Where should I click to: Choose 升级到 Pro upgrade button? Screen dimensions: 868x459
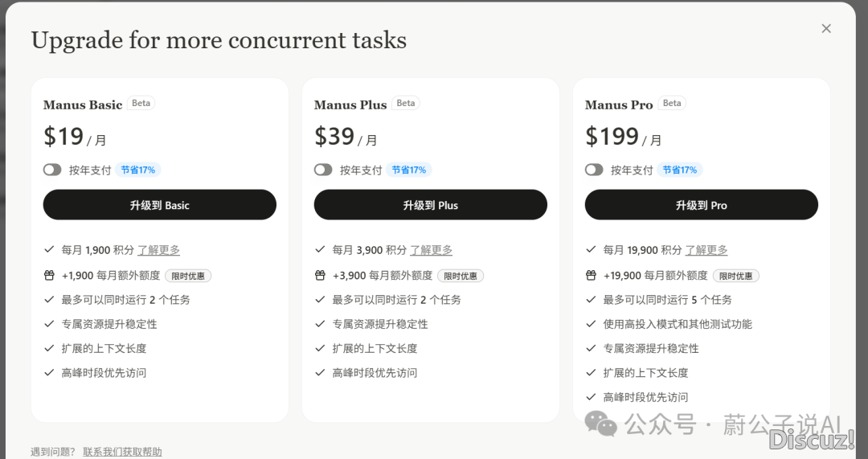[701, 205]
